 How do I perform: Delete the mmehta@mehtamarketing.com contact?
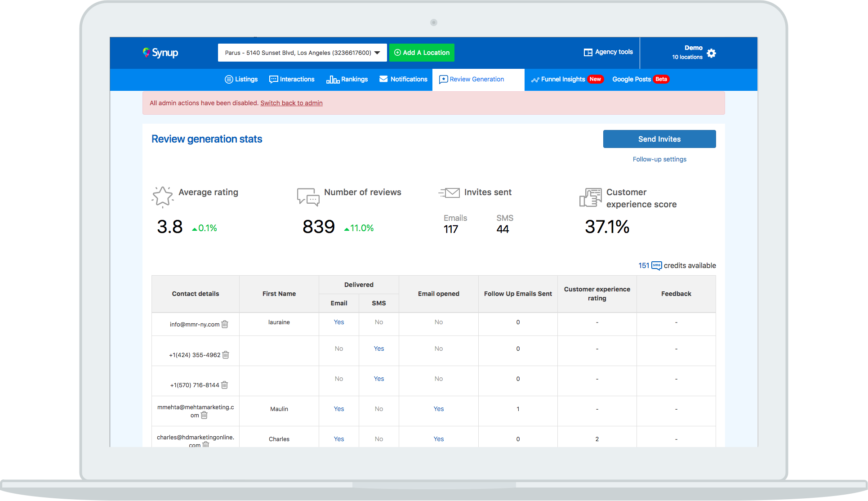click(x=204, y=415)
